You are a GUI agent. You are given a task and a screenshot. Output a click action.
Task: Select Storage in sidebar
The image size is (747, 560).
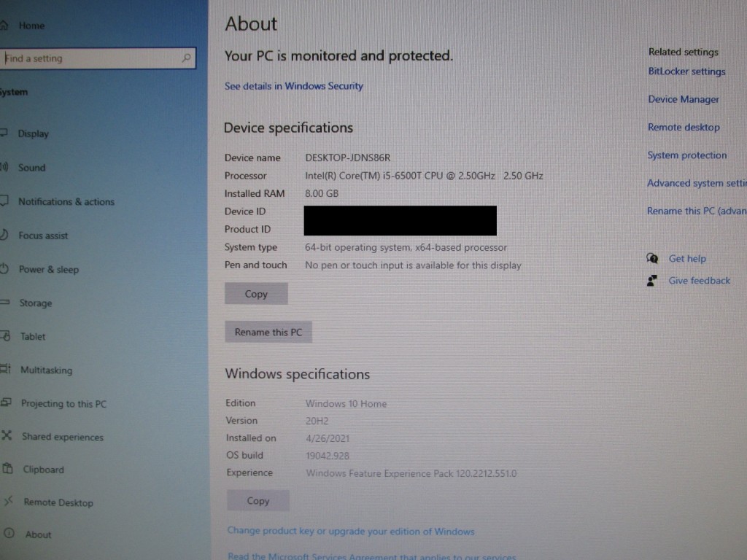[36, 303]
